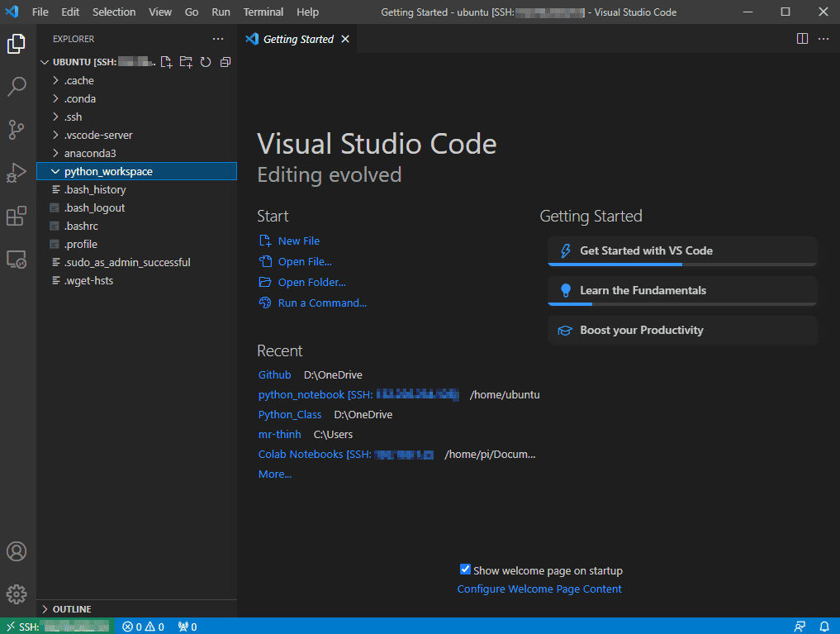The width and height of the screenshot is (840, 634).
Task: Split the editor right
Action: 802,39
